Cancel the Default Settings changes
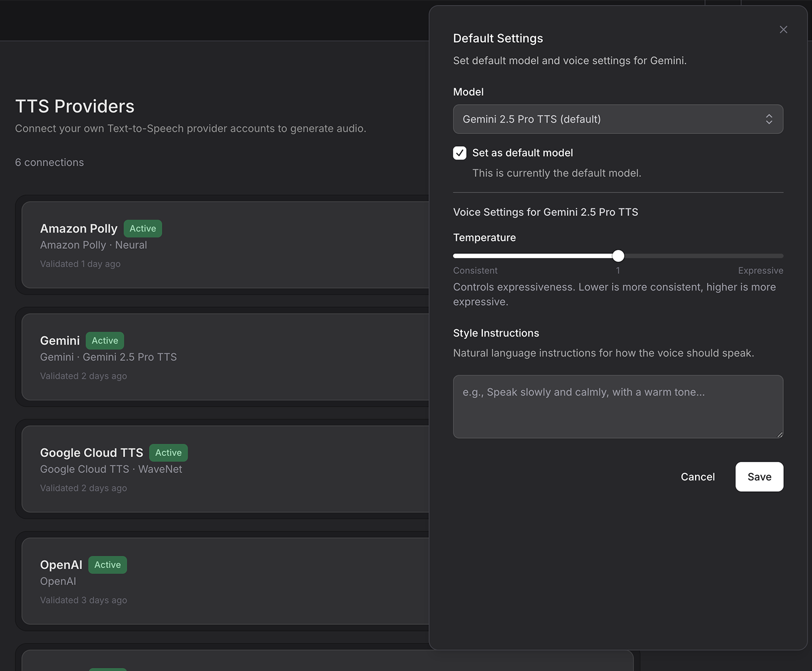Screen dimensions: 812x671 tap(698, 477)
